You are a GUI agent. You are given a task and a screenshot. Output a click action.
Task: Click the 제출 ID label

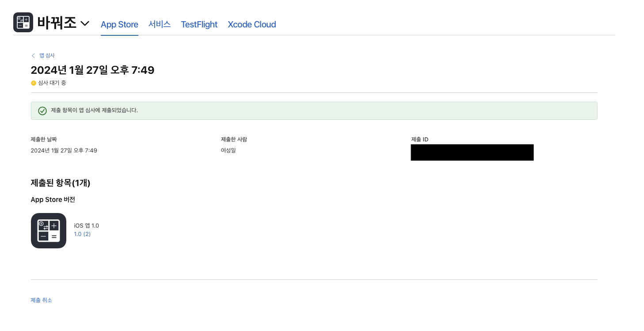coord(420,140)
